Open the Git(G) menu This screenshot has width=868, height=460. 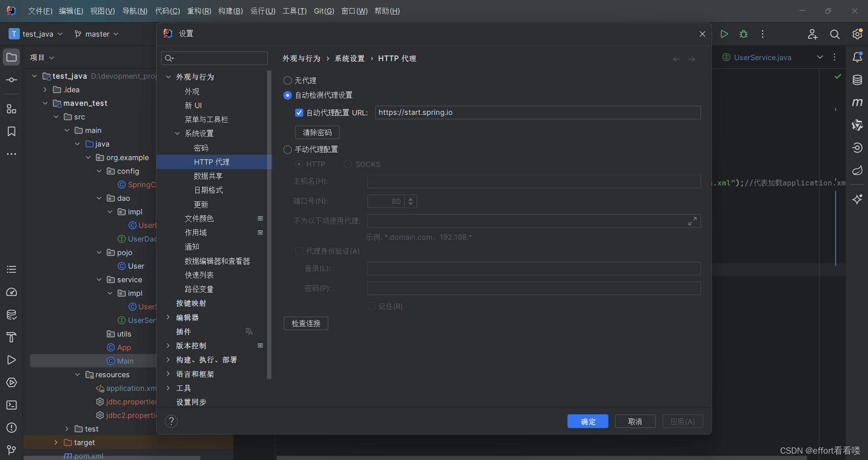tap(324, 11)
